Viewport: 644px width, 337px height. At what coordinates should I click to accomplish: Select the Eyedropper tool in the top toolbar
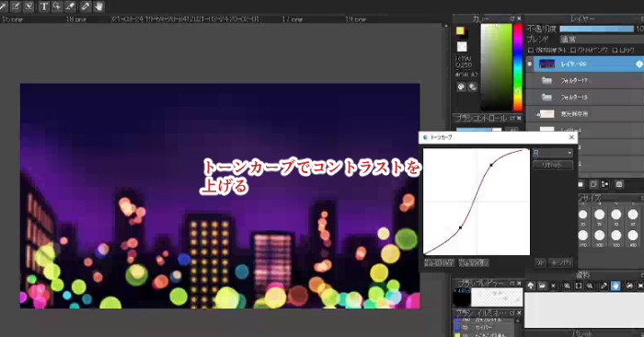(x=85, y=6)
